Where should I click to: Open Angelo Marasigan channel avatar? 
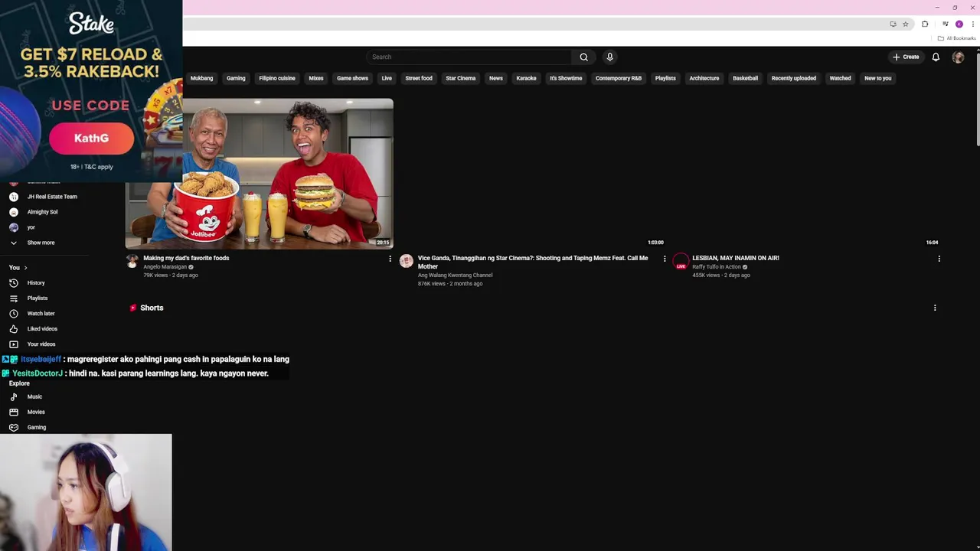coord(132,261)
